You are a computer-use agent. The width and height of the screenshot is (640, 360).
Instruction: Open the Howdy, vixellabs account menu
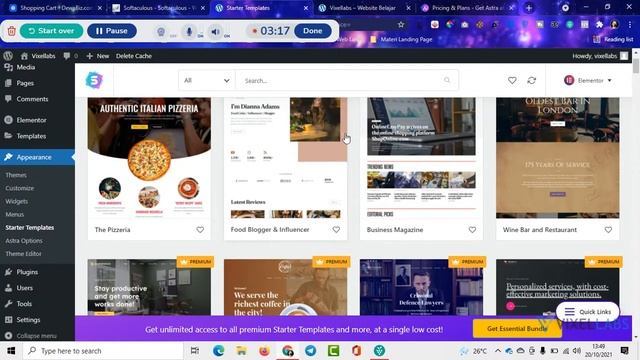pyautogui.click(x=600, y=56)
